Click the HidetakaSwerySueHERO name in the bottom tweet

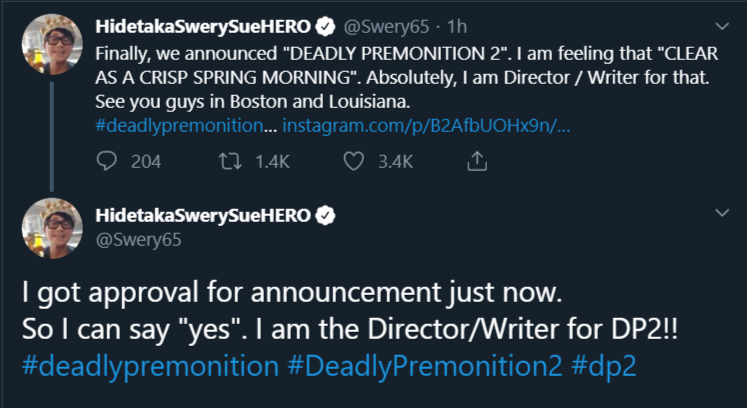[x=204, y=216]
